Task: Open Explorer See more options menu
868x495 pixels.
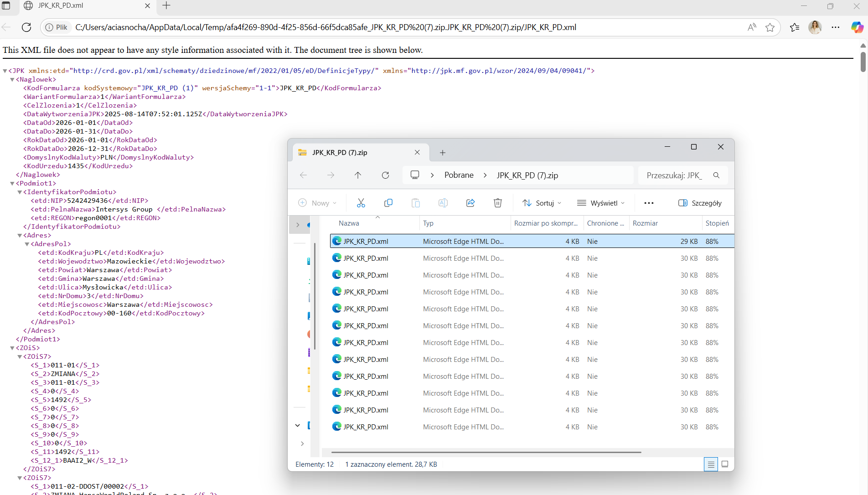Action: 649,203
